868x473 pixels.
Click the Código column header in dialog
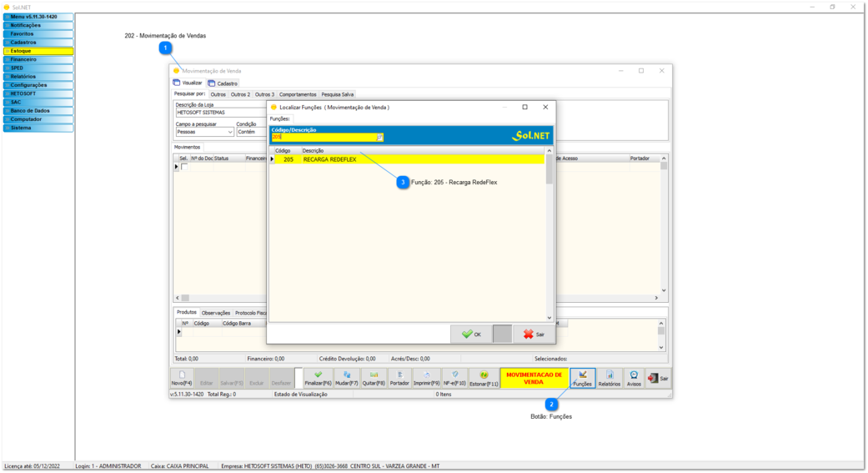(x=288, y=151)
